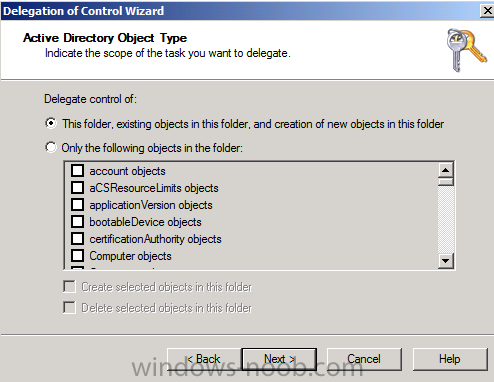Check the certificationAuthority objects checkbox
This screenshot has height=382, width=494.
(77, 239)
